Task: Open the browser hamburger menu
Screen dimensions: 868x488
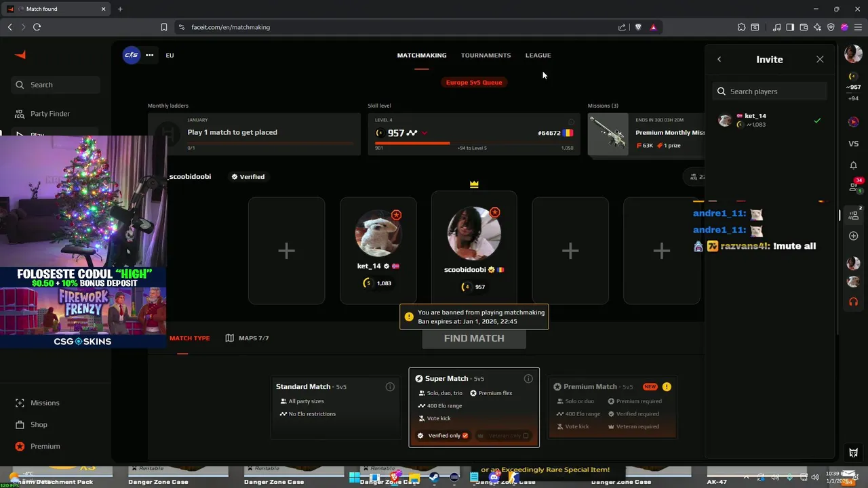Action: click(x=858, y=27)
